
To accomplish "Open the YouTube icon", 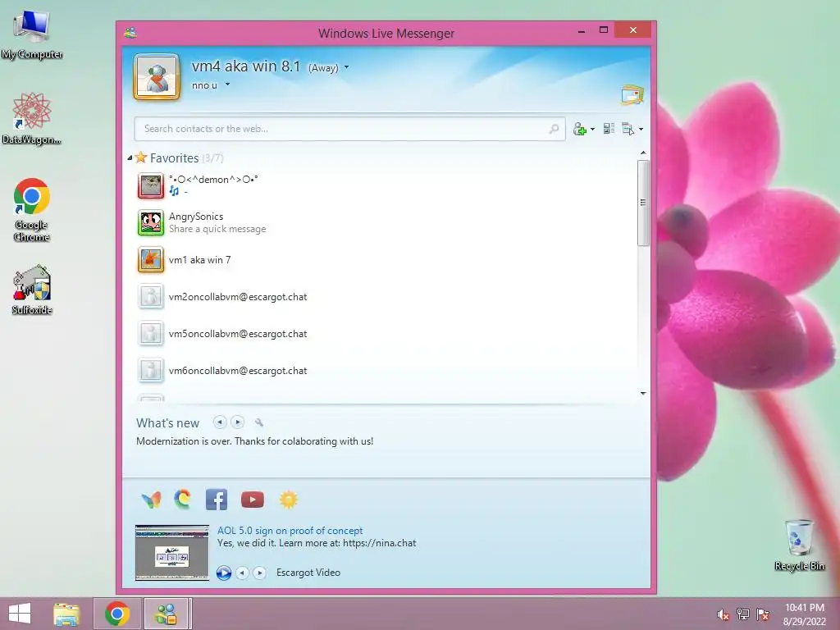I will [x=253, y=500].
